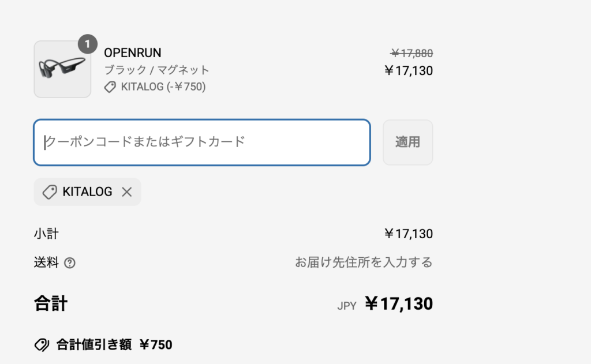Focus the coupon code or gift card field
This screenshot has width=591, height=364.
coord(202,142)
